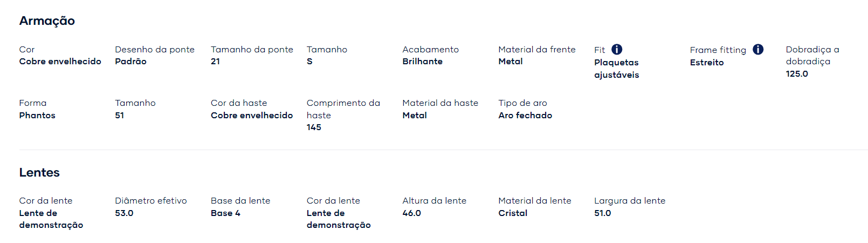The height and width of the screenshot is (243, 868).
Task: Click the Plaquetas ajustáveis text
Action: [x=617, y=69]
